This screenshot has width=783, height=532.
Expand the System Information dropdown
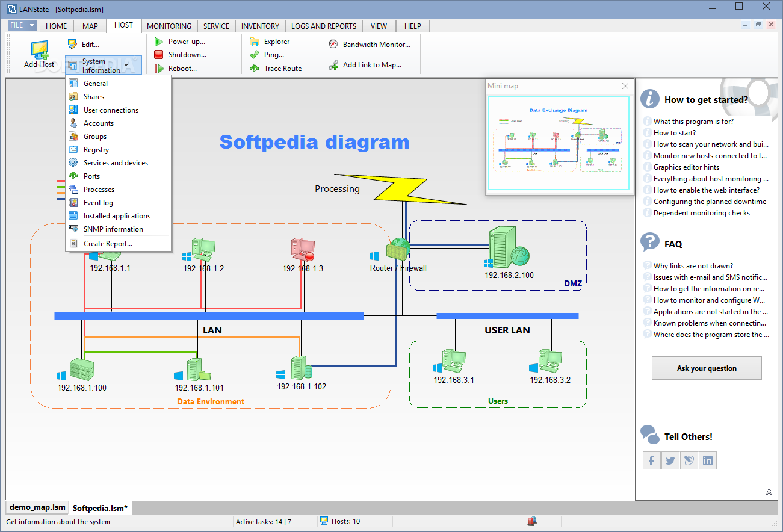pos(126,65)
